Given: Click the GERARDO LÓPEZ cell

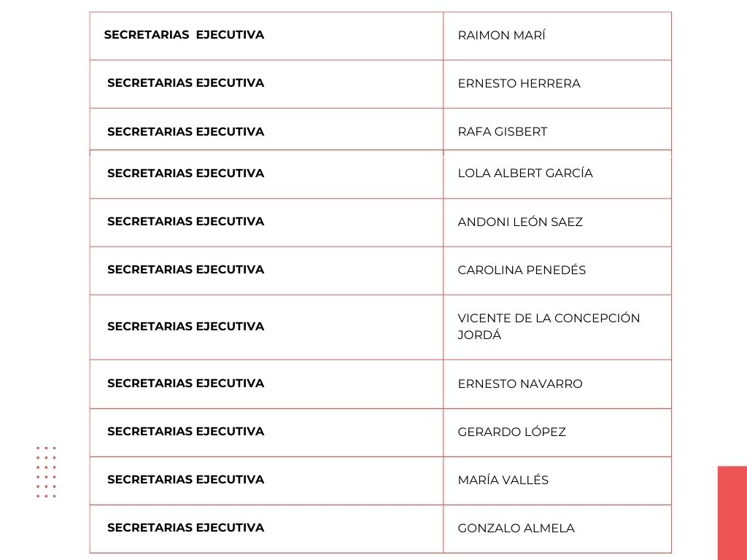Looking at the screenshot, I should [x=511, y=432].
